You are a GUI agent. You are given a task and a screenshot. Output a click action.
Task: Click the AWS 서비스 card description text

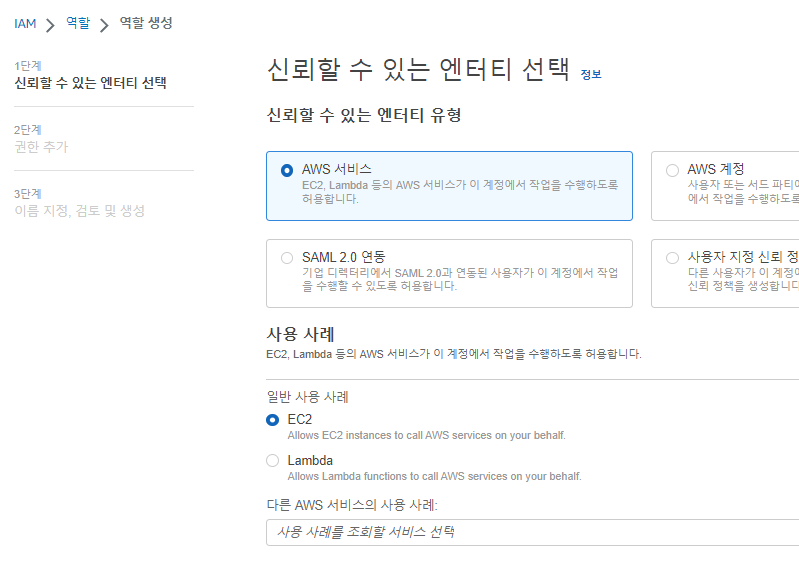tap(460, 192)
